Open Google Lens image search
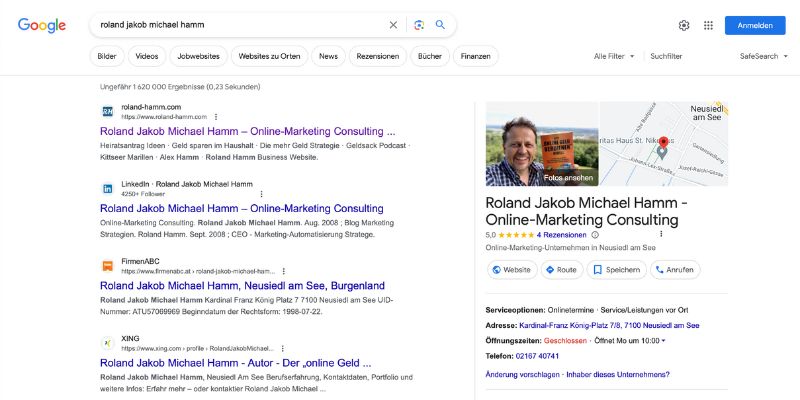Screen dimensions: 800x400 (419, 25)
